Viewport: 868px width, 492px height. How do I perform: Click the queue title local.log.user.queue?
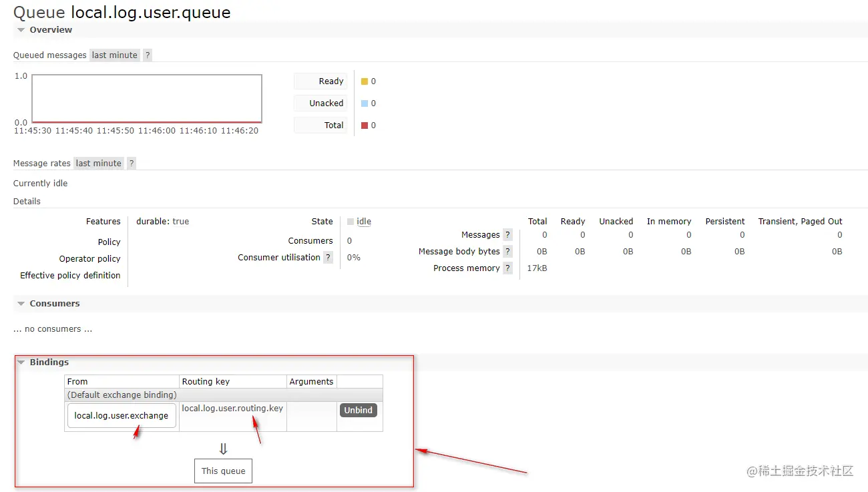click(x=151, y=12)
